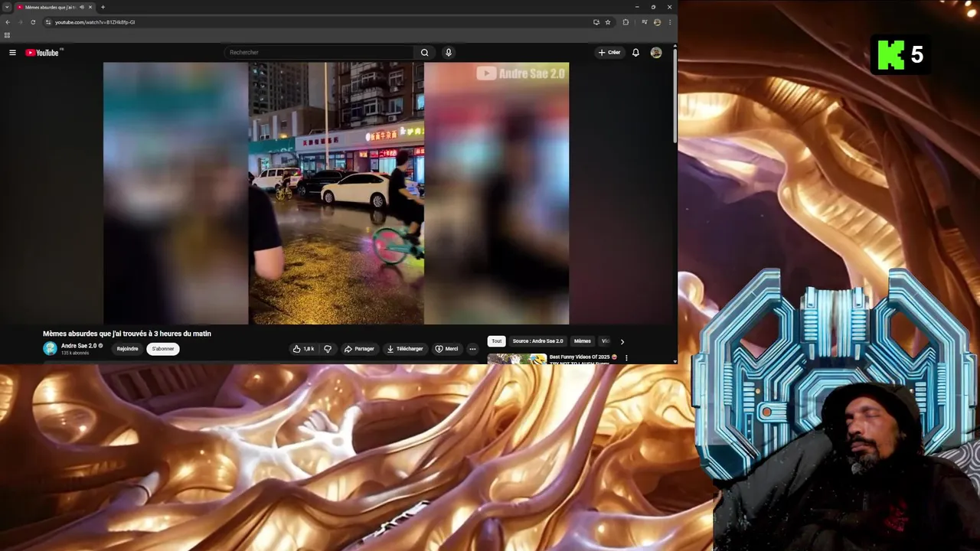Dislike the video with thumbs down

click(x=328, y=349)
